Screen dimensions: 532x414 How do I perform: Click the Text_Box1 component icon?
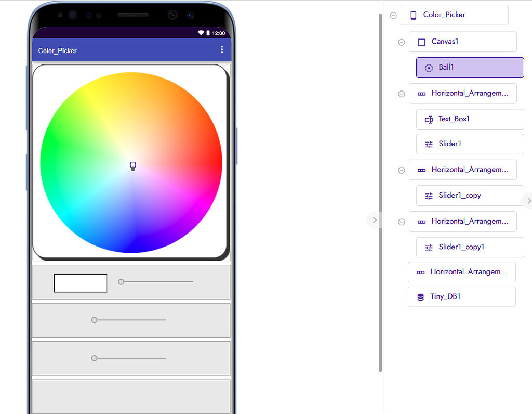point(429,120)
